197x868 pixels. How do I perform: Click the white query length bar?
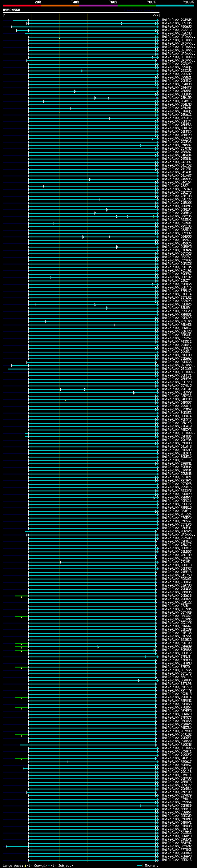pyautogui.click(x=81, y=12)
